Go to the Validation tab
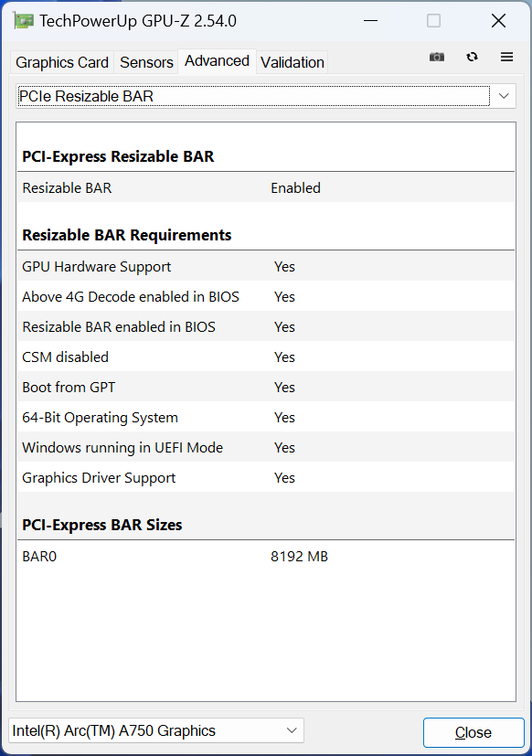The height and width of the screenshot is (756, 532). (x=293, y=62)
